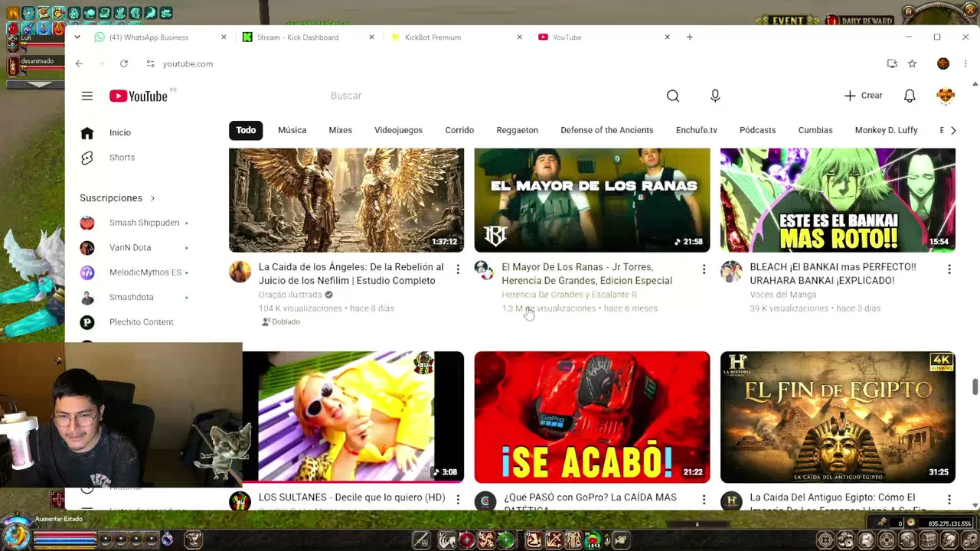The width and height of the screenshot is (980, 551).
Task: Click the page vertical scrollbar thumb
Action: [x=975, y=386]
